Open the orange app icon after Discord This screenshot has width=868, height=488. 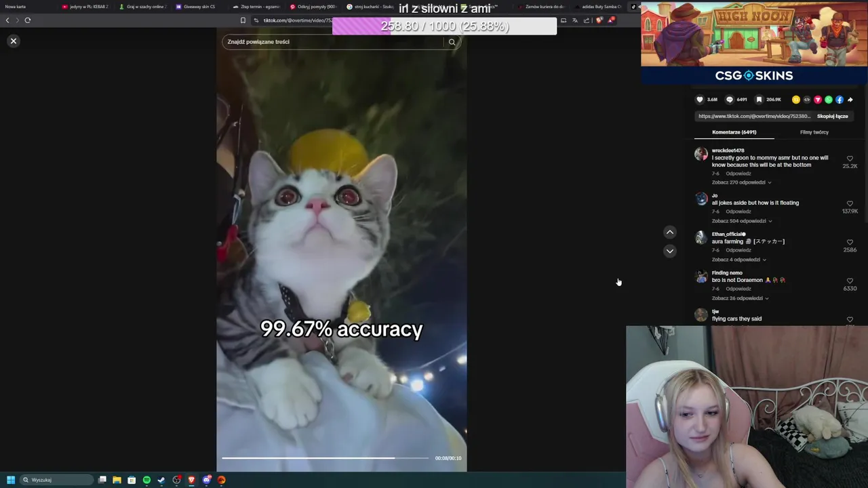point(222,480)
